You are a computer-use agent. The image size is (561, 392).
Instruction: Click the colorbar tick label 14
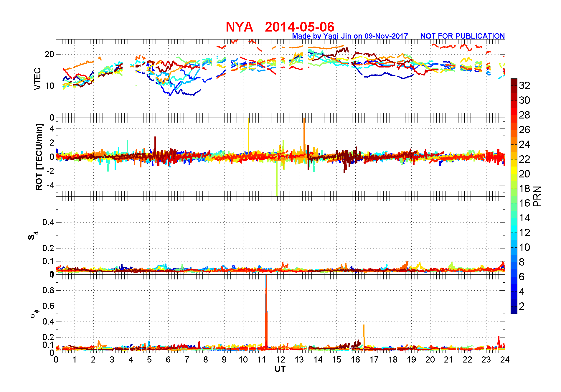point(524,218)
